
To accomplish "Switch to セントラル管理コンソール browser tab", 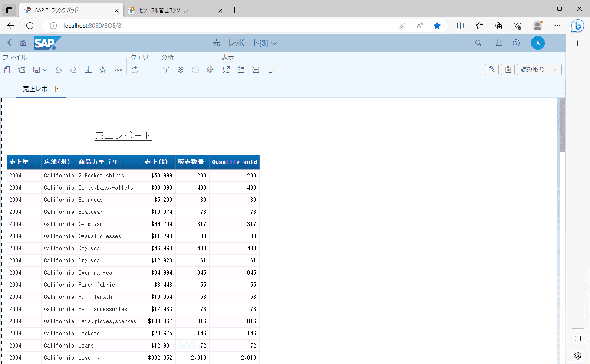I will point(163,10).
